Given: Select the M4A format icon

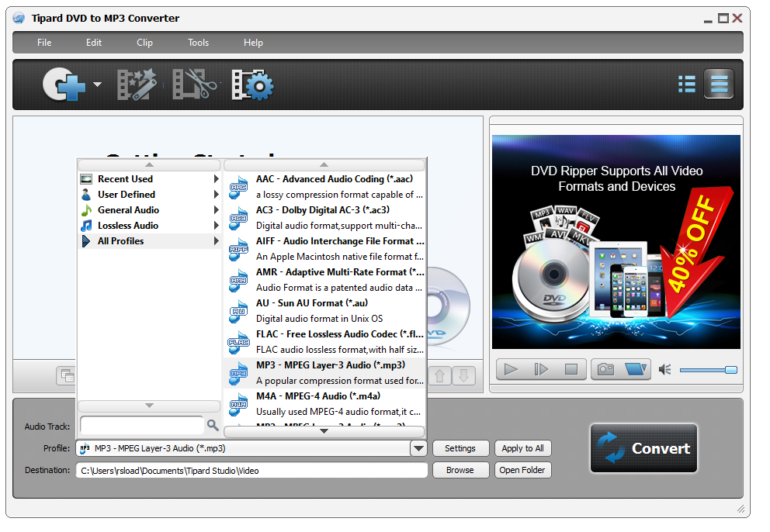Looking at the screenshot, I should [x=238, y=404].
